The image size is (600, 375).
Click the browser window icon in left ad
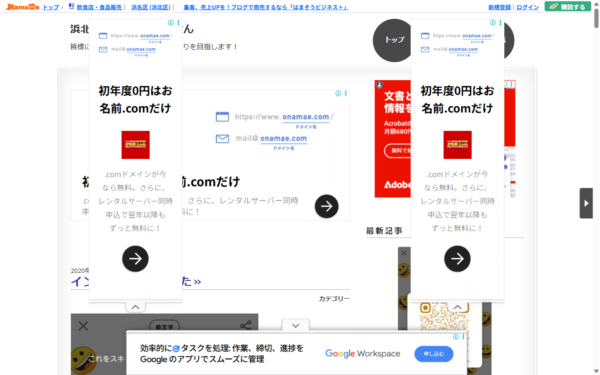[103, 36]
